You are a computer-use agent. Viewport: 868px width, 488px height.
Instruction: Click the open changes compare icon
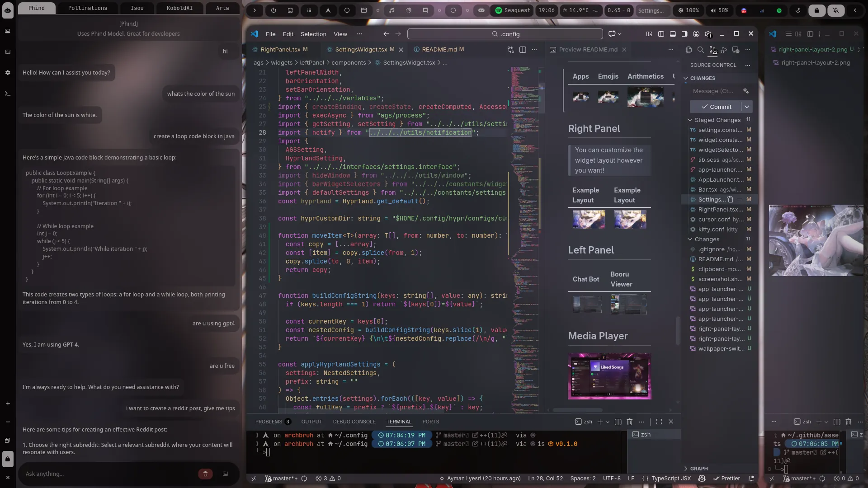click(511, 50)
